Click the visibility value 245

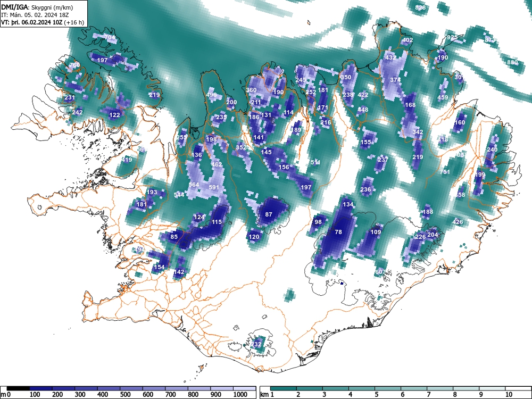[301, 80]
